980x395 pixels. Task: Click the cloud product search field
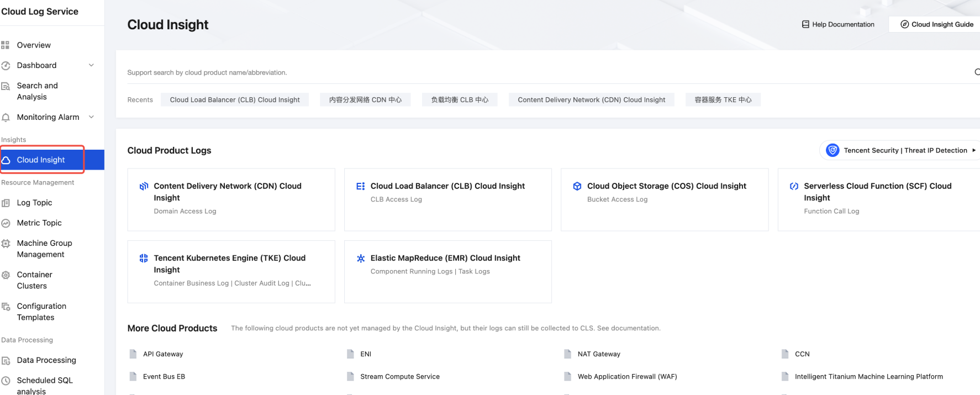(x=547, y=72)
